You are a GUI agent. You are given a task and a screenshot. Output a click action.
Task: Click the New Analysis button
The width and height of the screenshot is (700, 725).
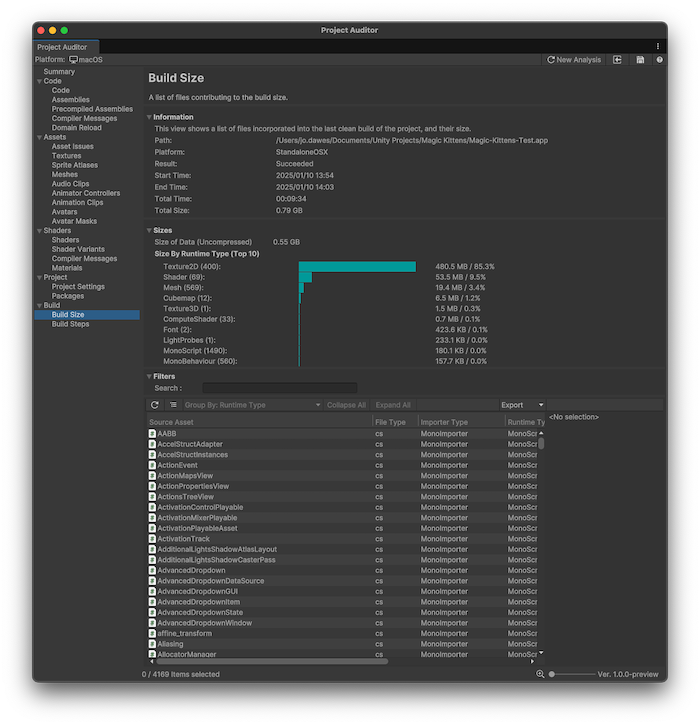pyautogui.click(x=573, y=60)
